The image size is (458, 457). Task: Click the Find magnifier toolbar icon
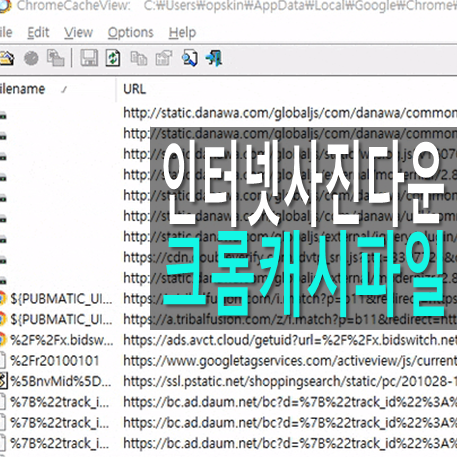(x=190, y=58)
